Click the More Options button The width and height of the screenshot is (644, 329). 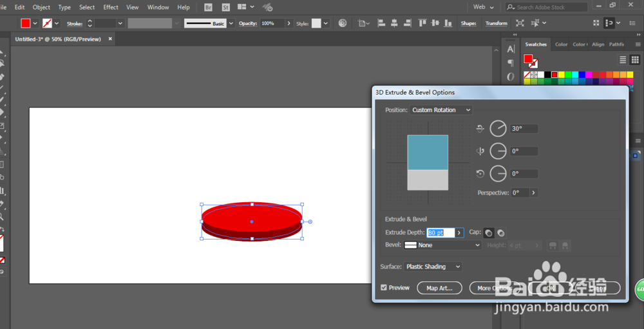coord(495,288)
